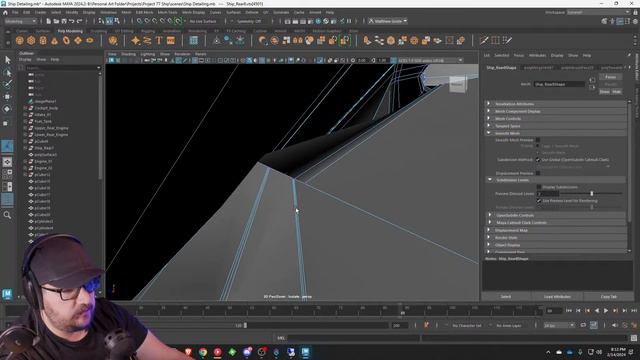The height and width of the screenshot is (360, 640).
Task: Switch to the Poly Modeling shelf tab
Action: [x=70, y=31]
